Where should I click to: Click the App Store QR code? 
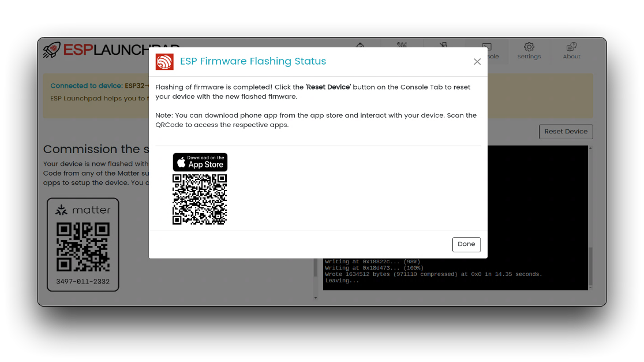(200, 199)
